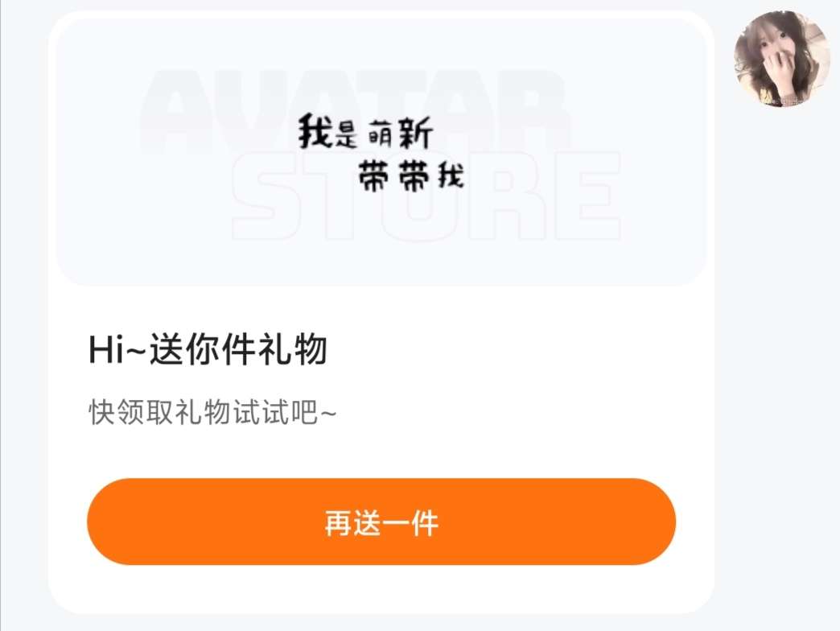Tap the 快领取礼物试试吧~ subtitle text
Viewport: 840px width, 631px height.
click(x=212, y=412)
